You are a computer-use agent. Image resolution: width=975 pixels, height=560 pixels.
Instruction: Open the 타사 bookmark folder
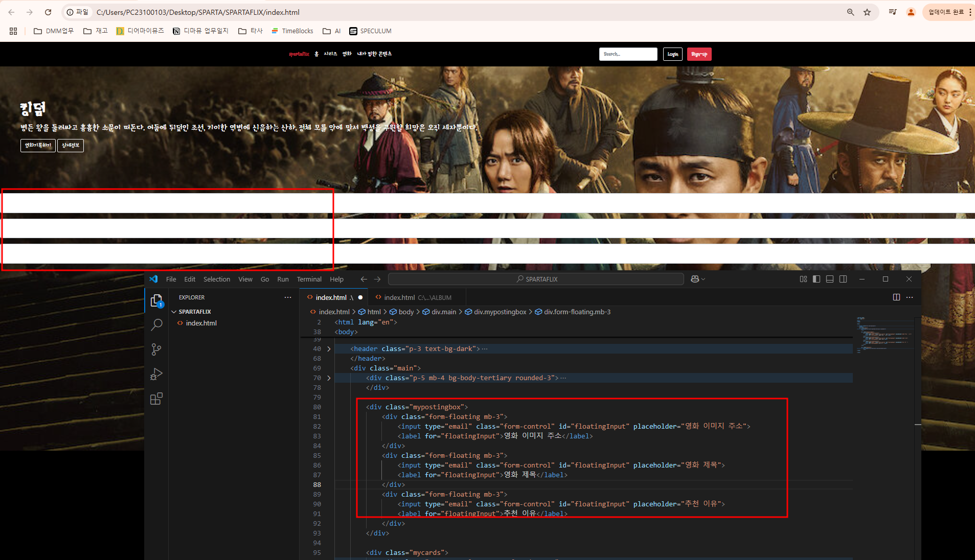pos(251,31)
